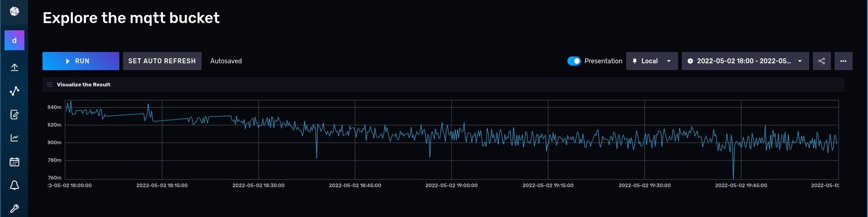The width and height of the screenshot is (868, 217).
Task: Click the 2022-05-02 19:45:00 axis label
Action: click(x=741, y=185)
